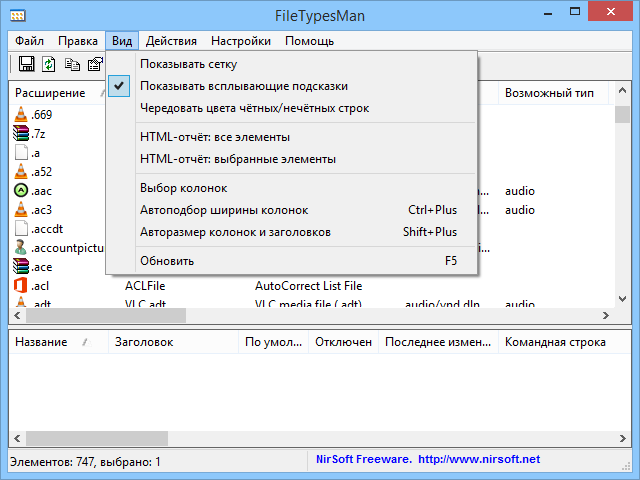Select the .aac file type icon

tap(22, 190)
